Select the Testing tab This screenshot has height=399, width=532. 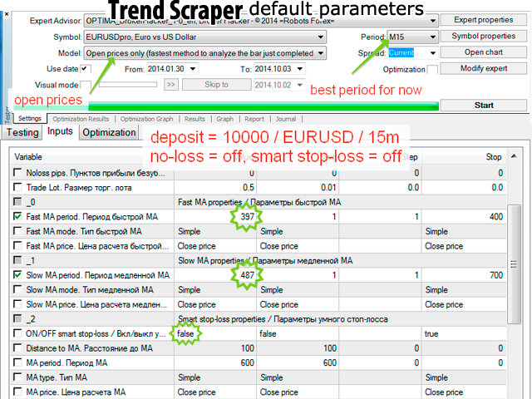click(x=22, y=133)
